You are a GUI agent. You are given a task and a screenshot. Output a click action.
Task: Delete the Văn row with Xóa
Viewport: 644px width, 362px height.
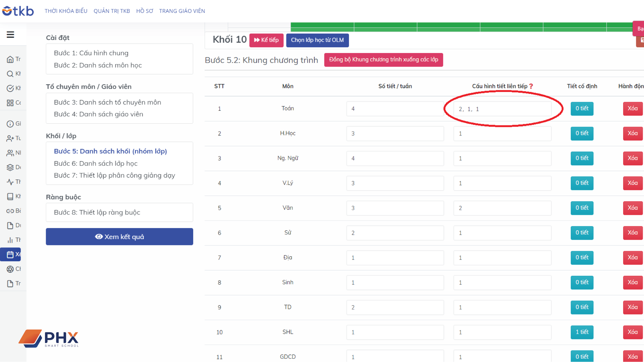click(x=632, y=208)
